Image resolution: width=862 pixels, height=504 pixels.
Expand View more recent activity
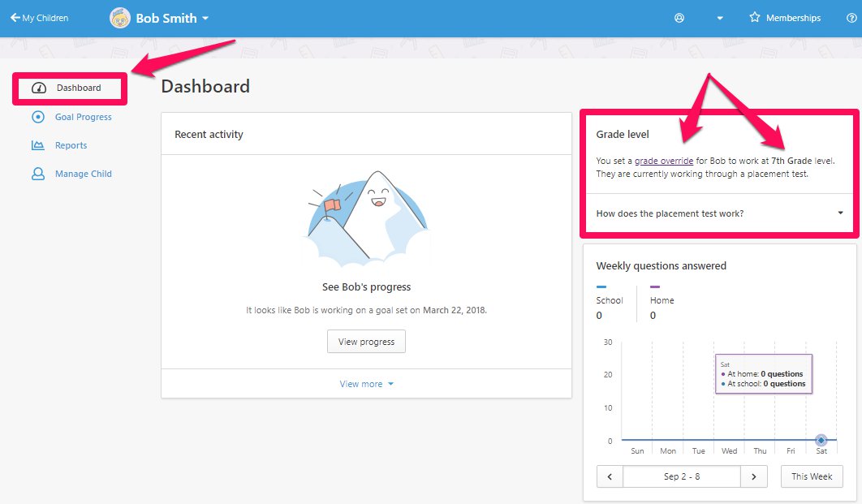point(366,384)
